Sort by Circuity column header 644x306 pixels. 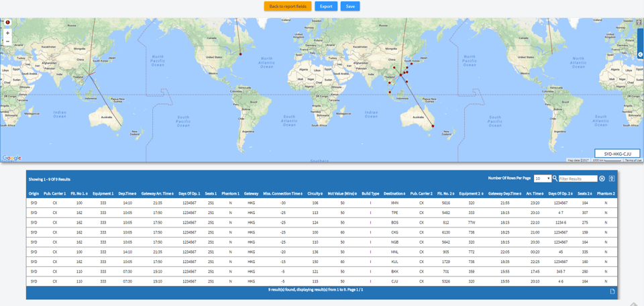pyautogui.click(x=315, y=193)
